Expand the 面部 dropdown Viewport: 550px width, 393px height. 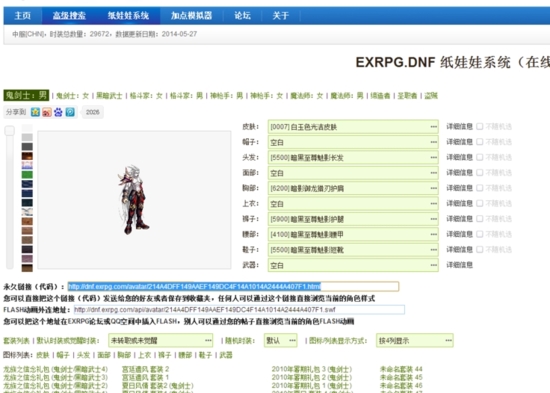(x=353, y=173)
